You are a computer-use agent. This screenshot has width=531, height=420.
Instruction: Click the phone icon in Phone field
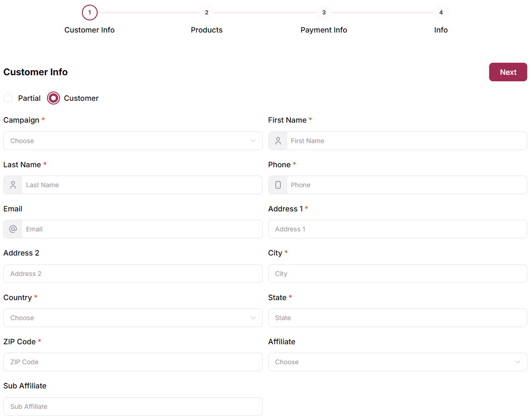(x=278, y=185)
